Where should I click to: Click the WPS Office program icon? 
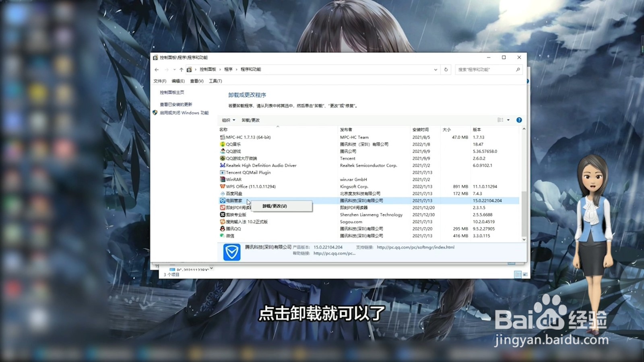click(222, 186)
